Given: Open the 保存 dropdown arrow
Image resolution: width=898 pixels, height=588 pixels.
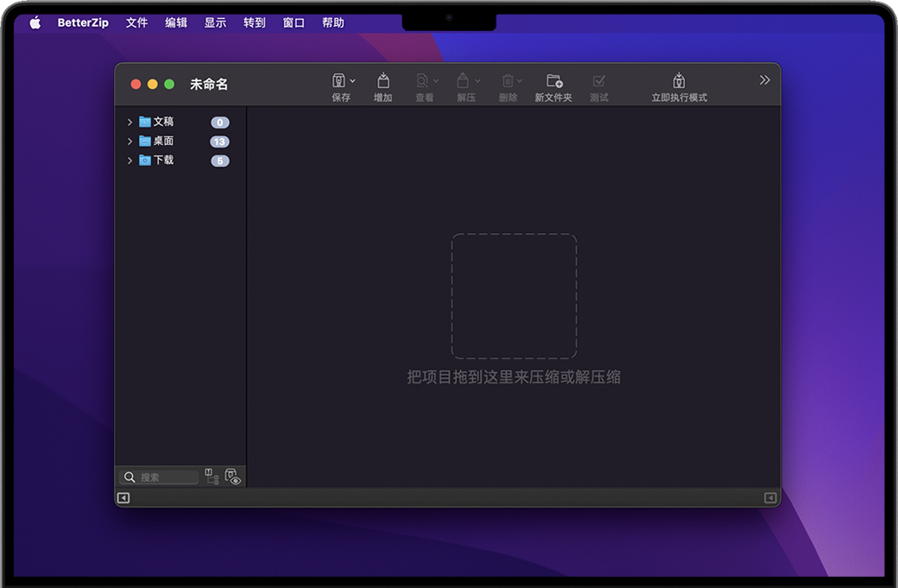Looking at the screenshot, I should tap(353, 81).
